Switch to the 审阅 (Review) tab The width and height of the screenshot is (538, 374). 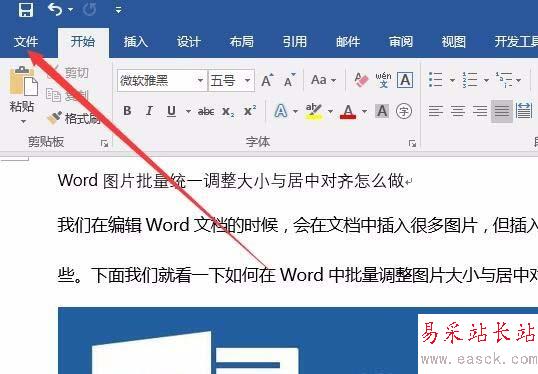point(401,42)
